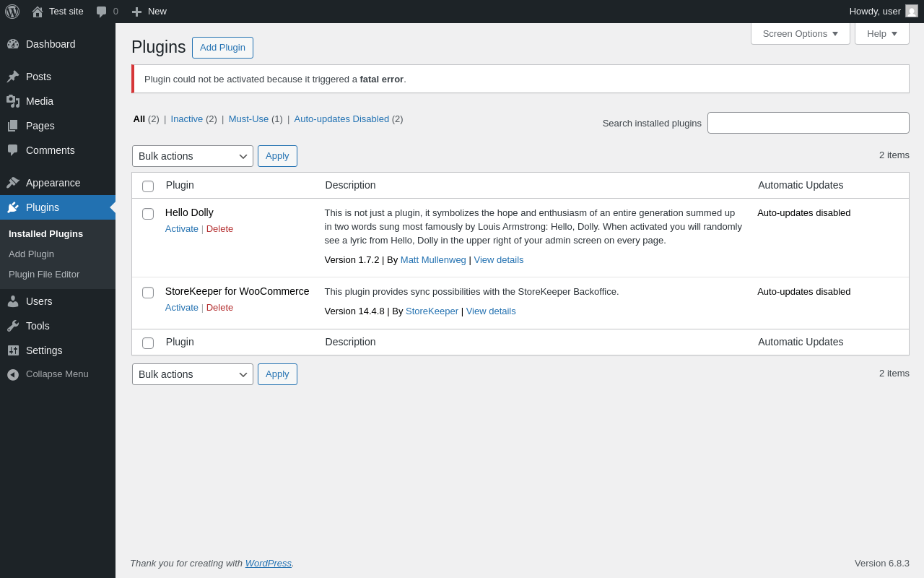Expand the Help tab

[x=881, y=33]
